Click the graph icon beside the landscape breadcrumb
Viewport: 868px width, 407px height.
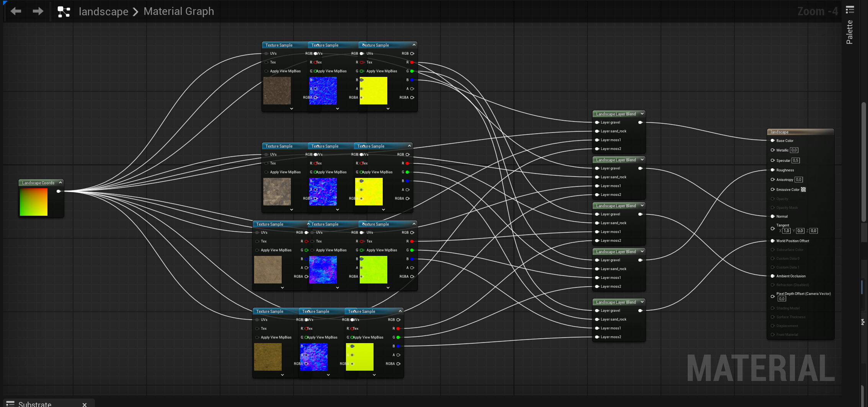point(64,12)
